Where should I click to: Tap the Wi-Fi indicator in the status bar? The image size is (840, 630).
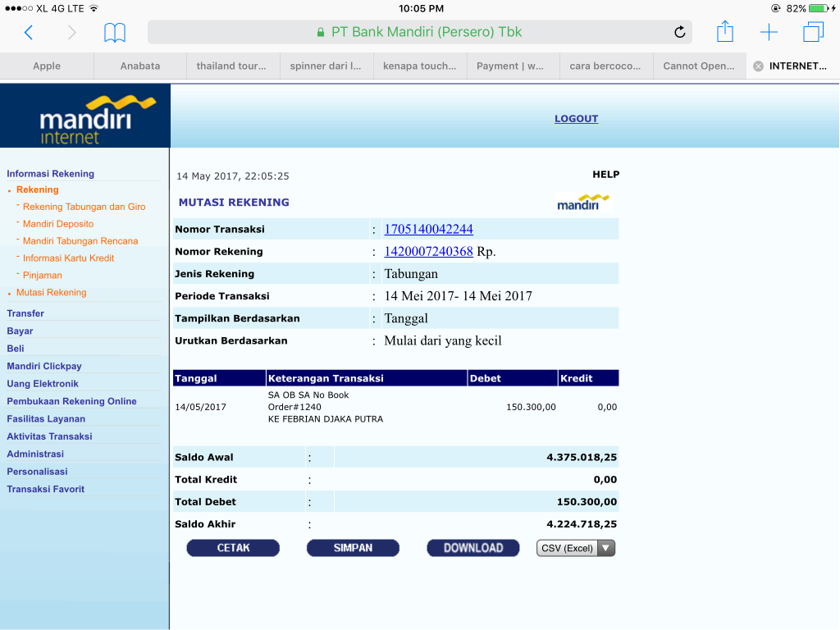click(94, 8)
